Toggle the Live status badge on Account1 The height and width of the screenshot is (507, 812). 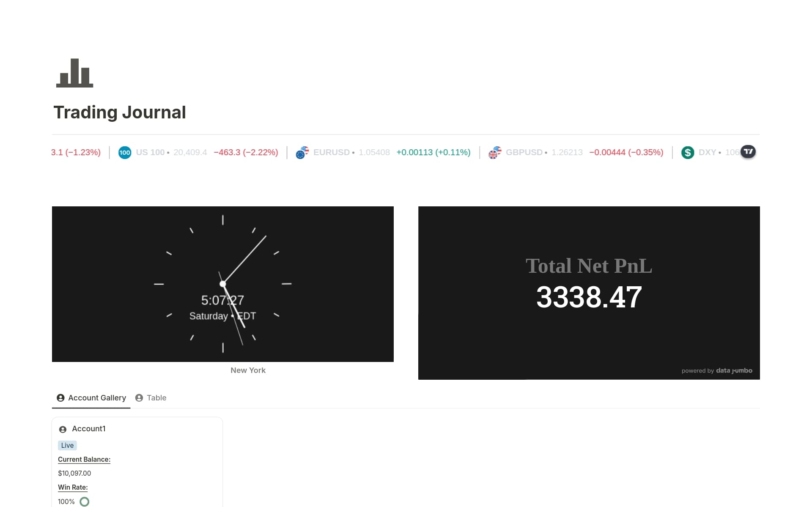(x=67, y=445)
